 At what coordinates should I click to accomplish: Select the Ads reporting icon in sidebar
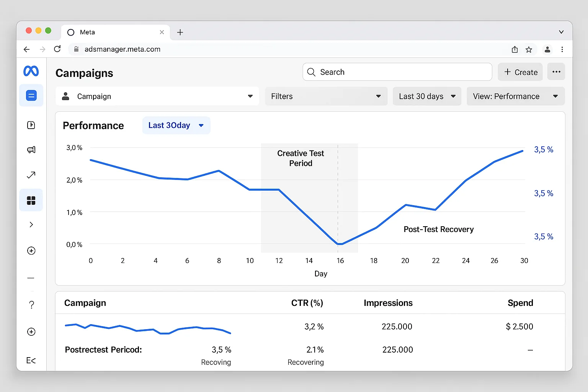[31, 125]
